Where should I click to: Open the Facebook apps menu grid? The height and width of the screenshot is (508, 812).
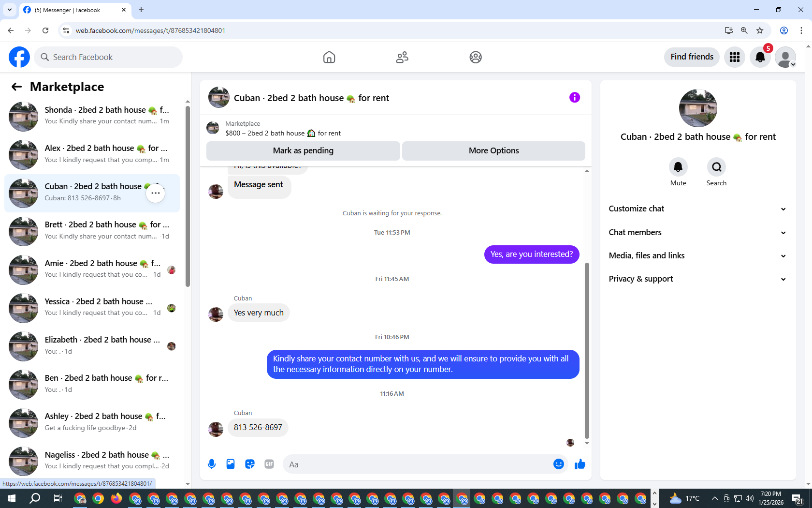(x=735, y=57)
